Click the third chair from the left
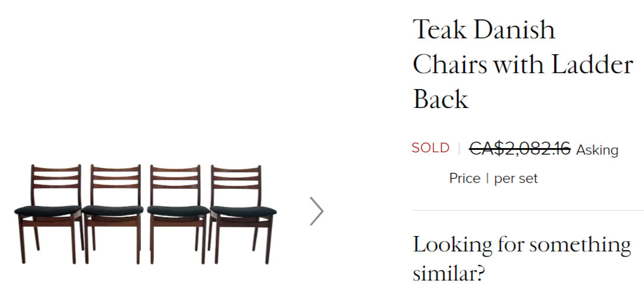Screen dimensions: 644x291 tap(177, 212)
